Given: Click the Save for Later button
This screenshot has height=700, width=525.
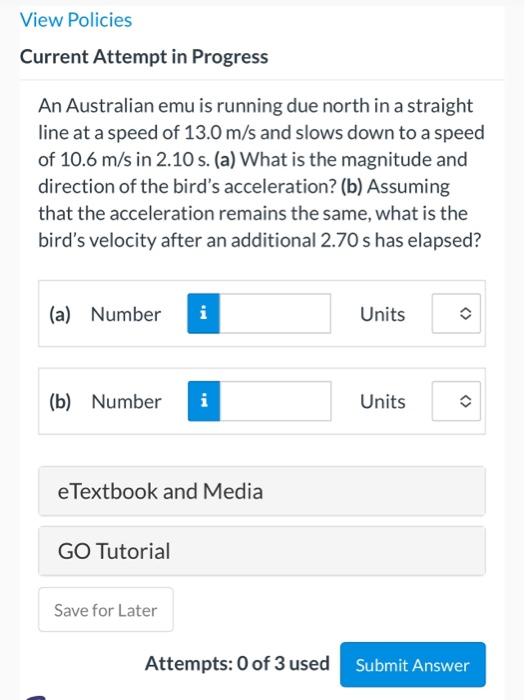Looking at the screenshot, I should point(106,609).
